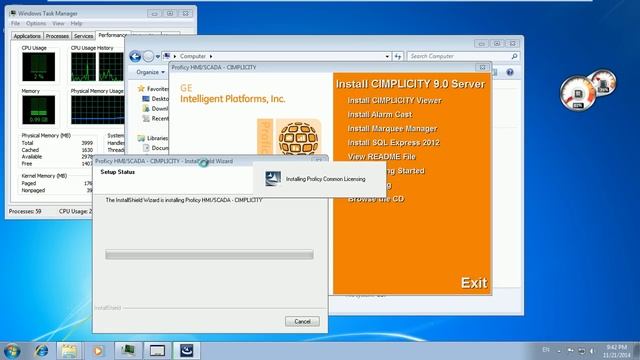Image resolution: width=640 pixels, height=360 pixels.
Task: Switch to the Applications tab
Action: pos(27,36)
